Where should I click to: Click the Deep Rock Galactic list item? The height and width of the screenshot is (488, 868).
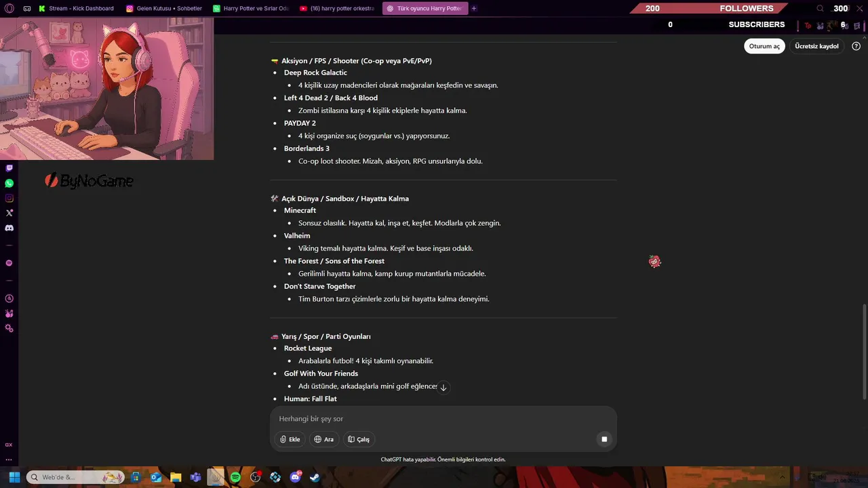coord(315,73)
